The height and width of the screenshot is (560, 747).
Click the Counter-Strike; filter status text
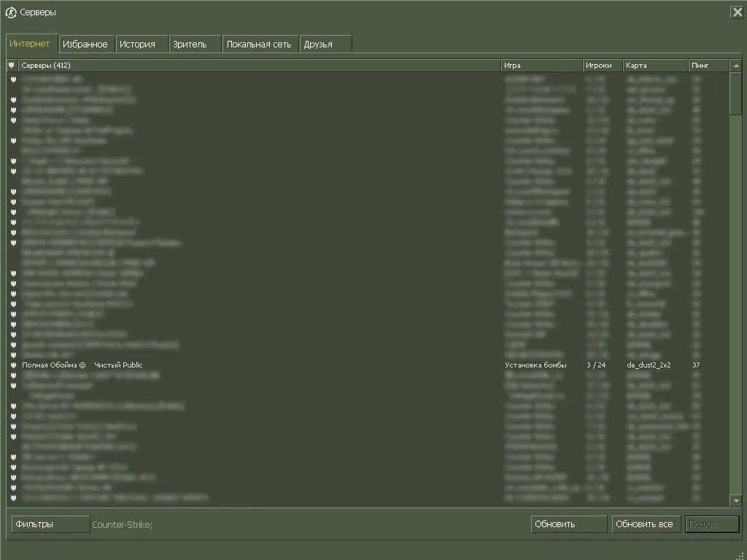122,525
